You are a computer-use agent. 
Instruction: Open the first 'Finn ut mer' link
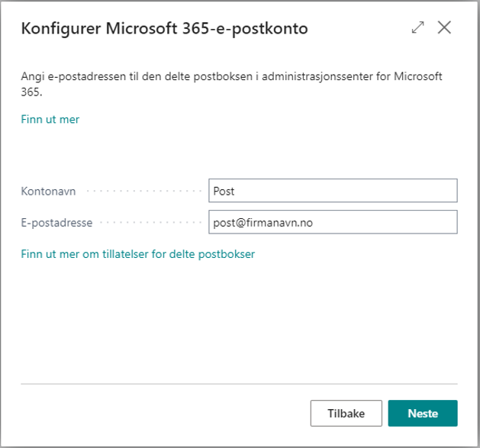50,119
